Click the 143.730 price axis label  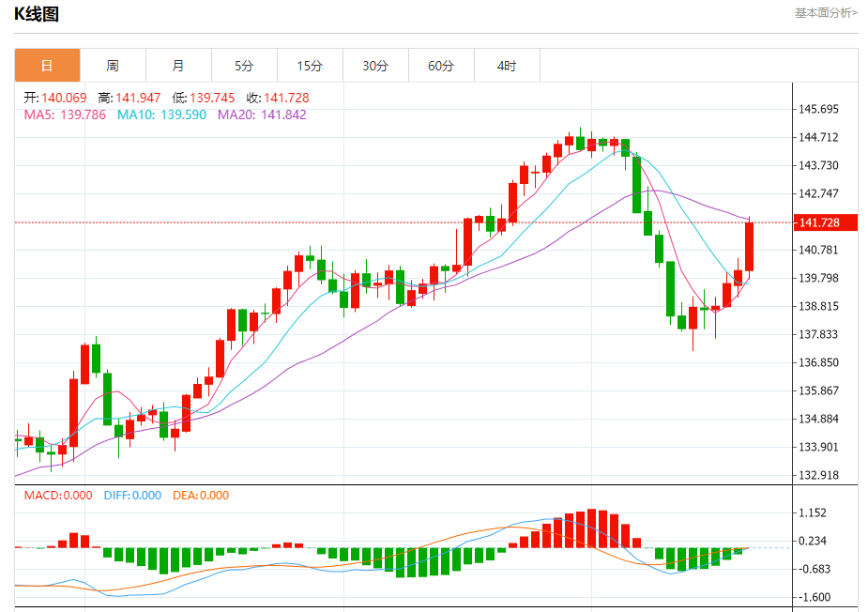tap(818, 165)
